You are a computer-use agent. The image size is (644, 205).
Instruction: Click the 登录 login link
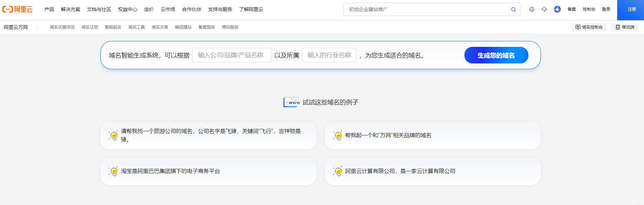coord(606,9)
